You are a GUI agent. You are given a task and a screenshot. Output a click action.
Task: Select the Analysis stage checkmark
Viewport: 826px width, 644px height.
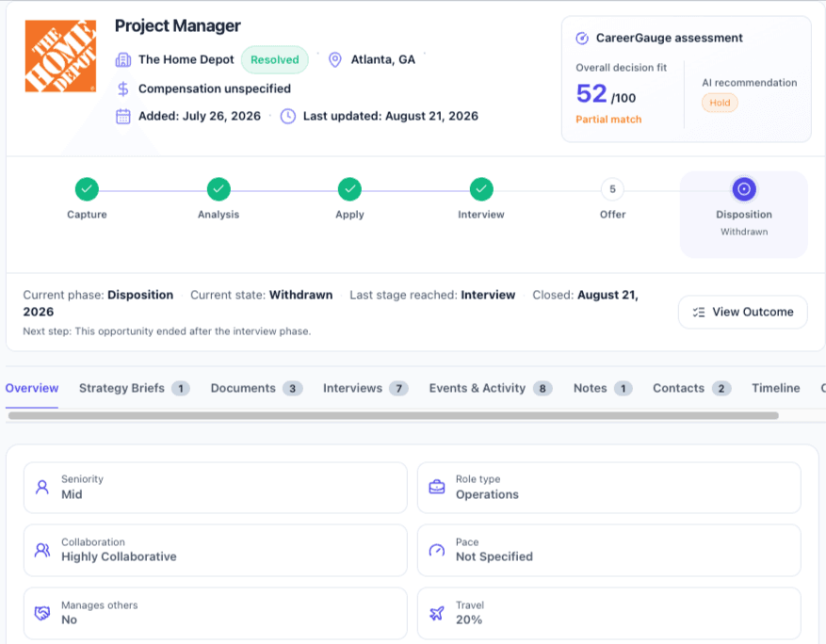[x=219, y=189]
